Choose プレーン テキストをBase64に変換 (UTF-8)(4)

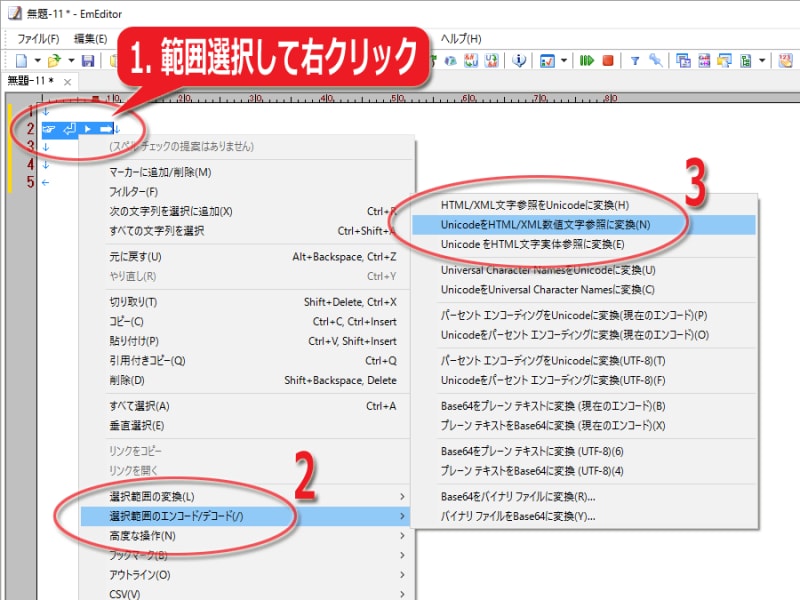(584, 470)
